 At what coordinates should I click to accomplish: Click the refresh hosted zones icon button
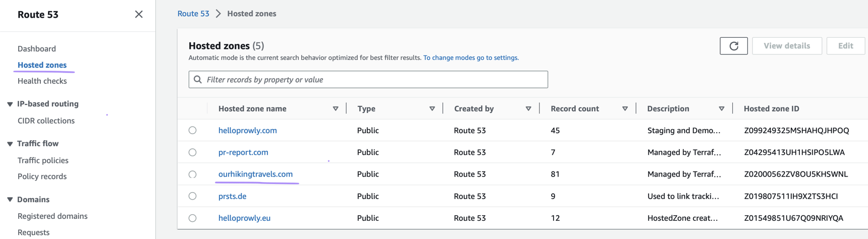click(733, 46)
